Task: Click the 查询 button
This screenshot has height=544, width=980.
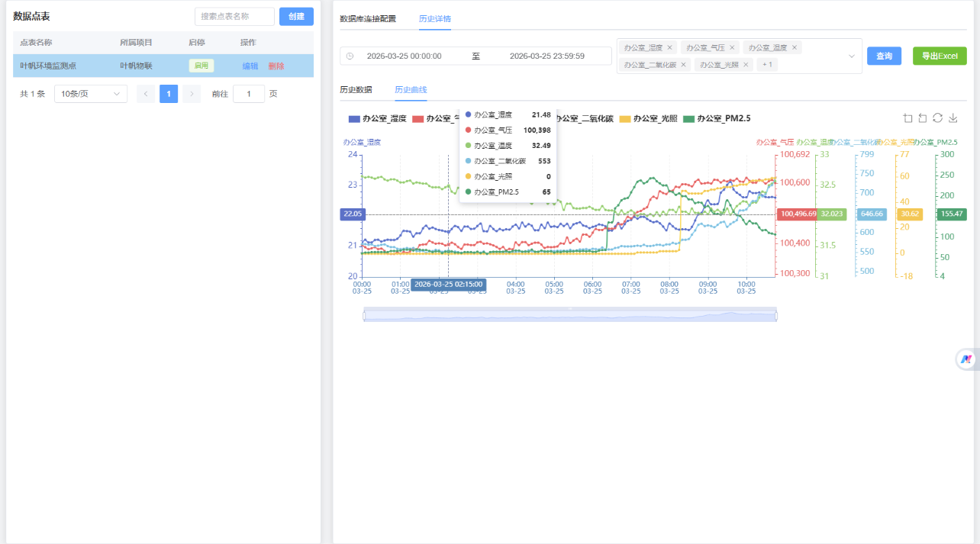Action: click(884, 56)
